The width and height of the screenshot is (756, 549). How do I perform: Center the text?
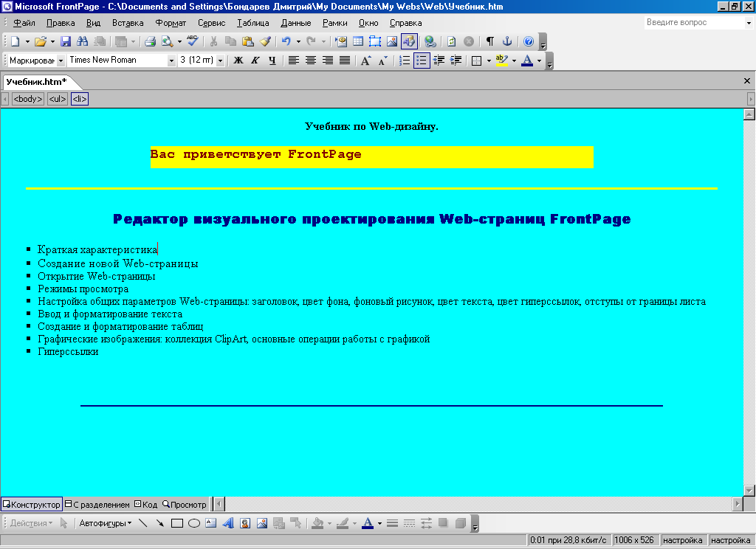click(311, 61)
